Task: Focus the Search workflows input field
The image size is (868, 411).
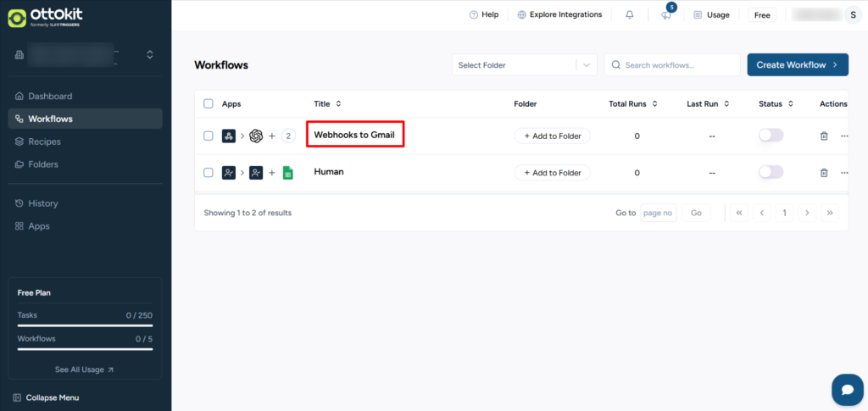Action: [x=678, y=65]
